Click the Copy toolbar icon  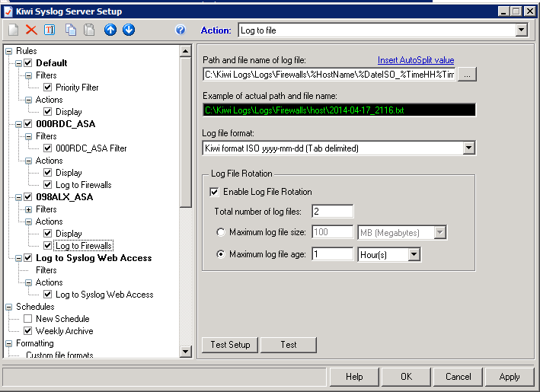pos(71,30)
